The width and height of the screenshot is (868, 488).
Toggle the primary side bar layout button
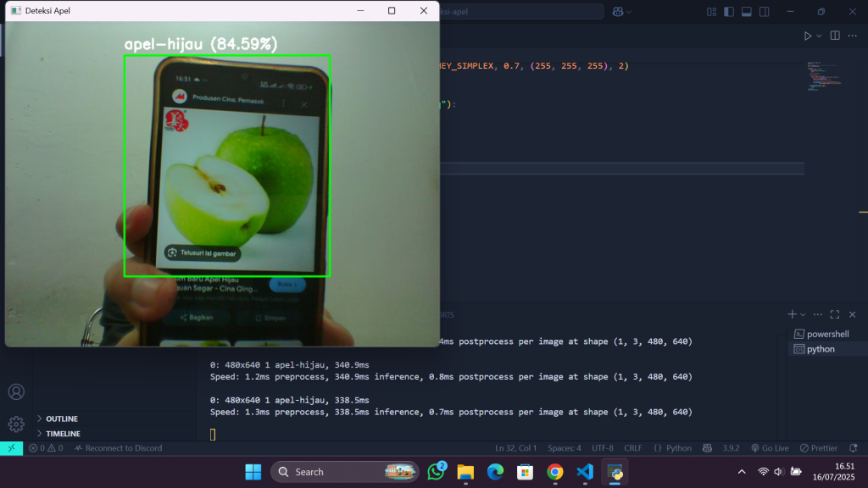(x=729, y=11)
